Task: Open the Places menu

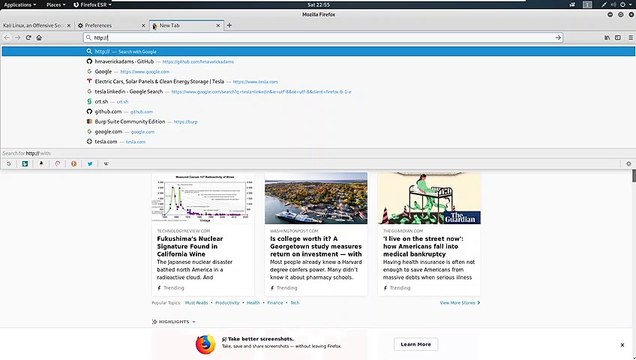Action: click(x=56, y=4)
